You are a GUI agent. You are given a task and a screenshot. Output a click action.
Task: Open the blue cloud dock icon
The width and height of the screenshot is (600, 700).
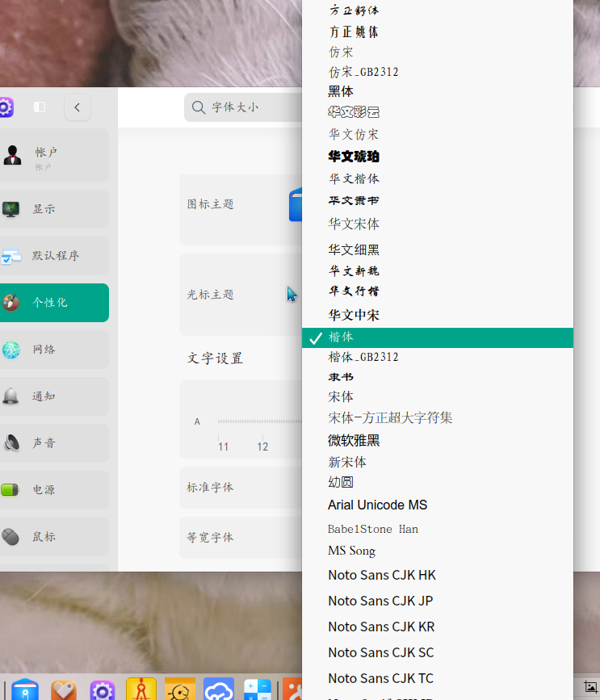click(219, 689)
